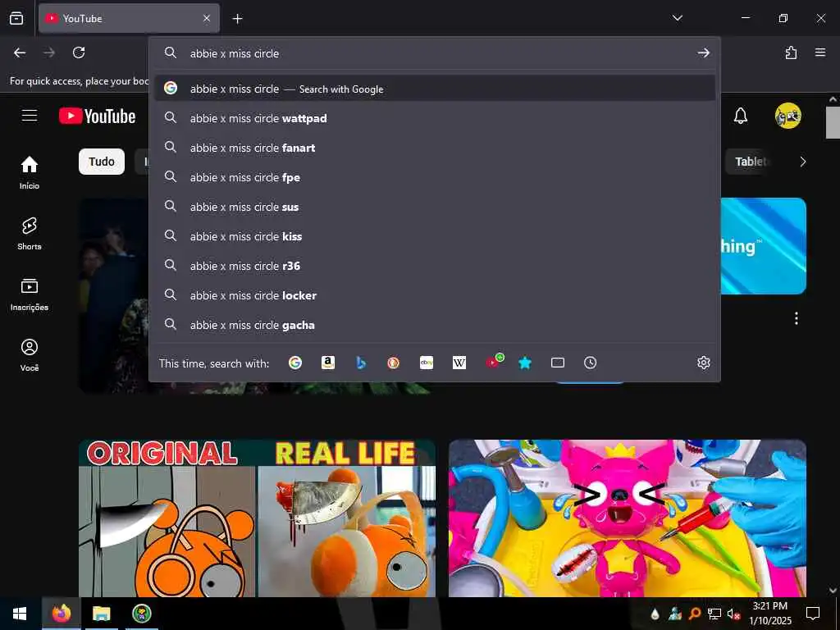The image size is (840, 630).
Task: Click the YouTube logo
Action: (x=97, y=116)
